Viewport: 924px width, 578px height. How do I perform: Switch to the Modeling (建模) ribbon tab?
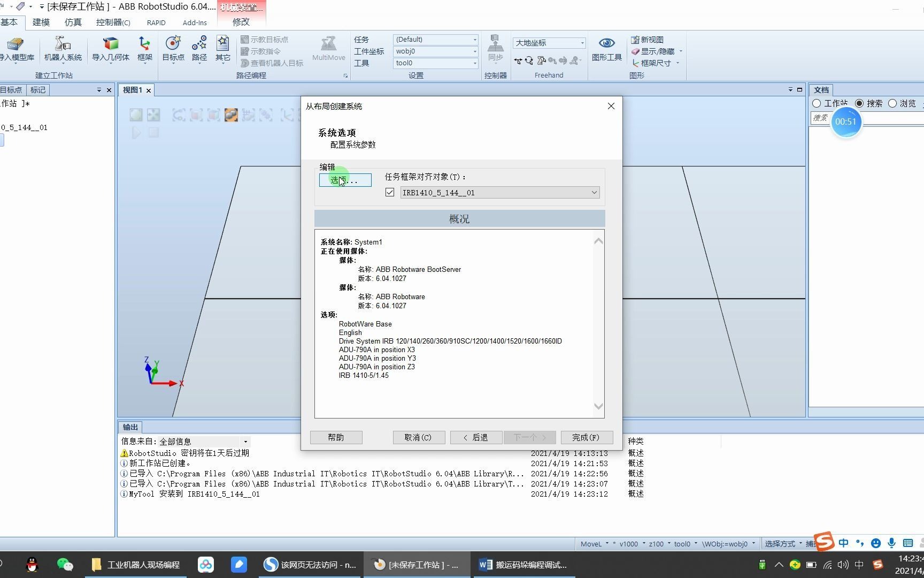[x=41, y=22]
